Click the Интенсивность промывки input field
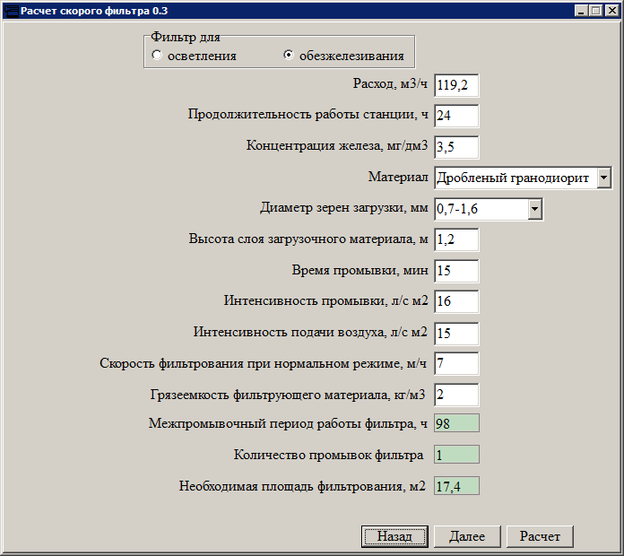The height and width of the screenshot is (556, 624). (456, 301)
